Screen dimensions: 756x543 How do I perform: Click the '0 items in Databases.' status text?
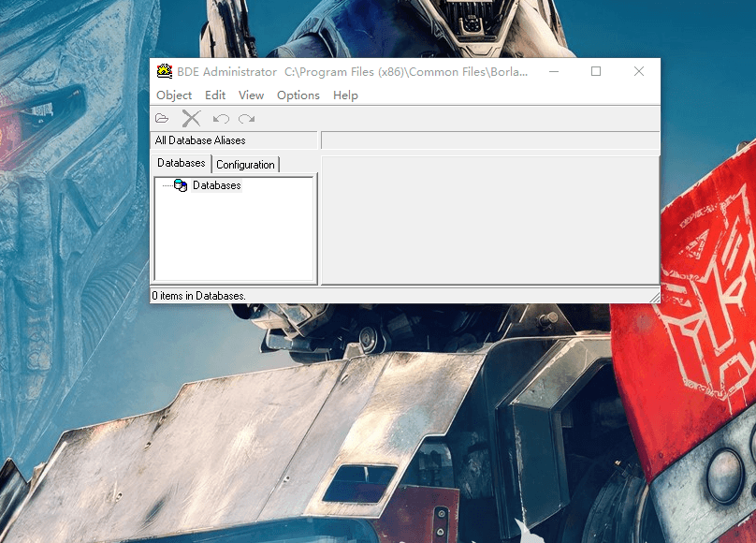[198, 296]
